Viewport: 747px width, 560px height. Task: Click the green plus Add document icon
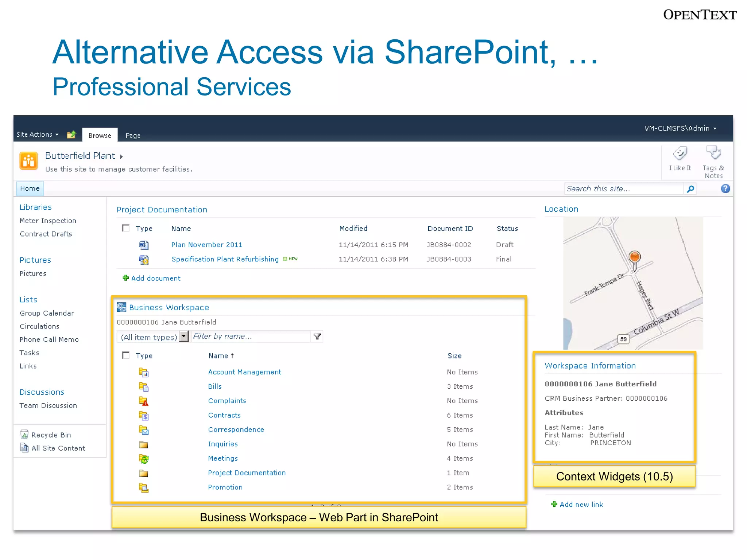[x=126, y=278]
